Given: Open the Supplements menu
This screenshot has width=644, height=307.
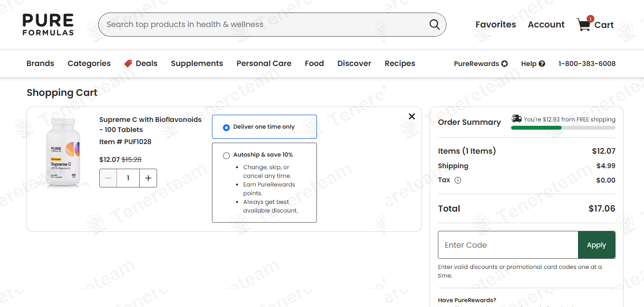Looking at the screenshot, I should tap(197, 64).
